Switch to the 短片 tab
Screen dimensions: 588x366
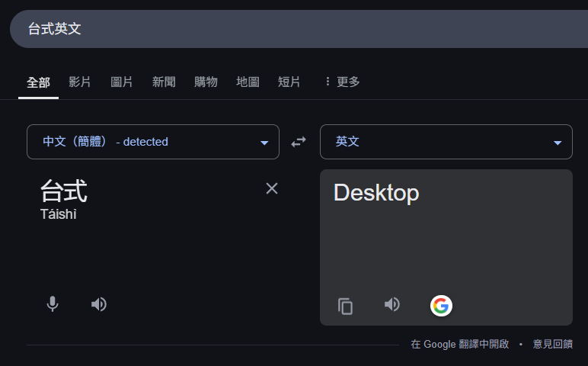point(289,82)
